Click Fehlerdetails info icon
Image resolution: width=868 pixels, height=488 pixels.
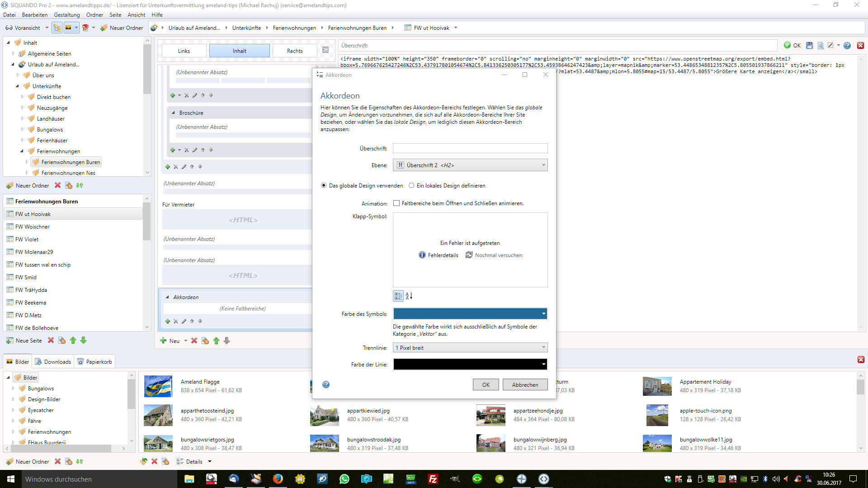(x=422, y=255)
